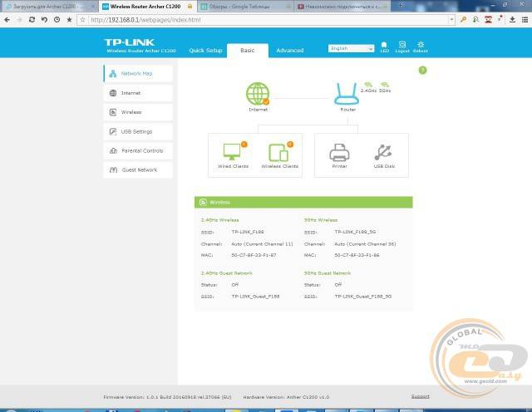Open Guest Network in the sidebar

pyautogui.click(x=138, y=170)
